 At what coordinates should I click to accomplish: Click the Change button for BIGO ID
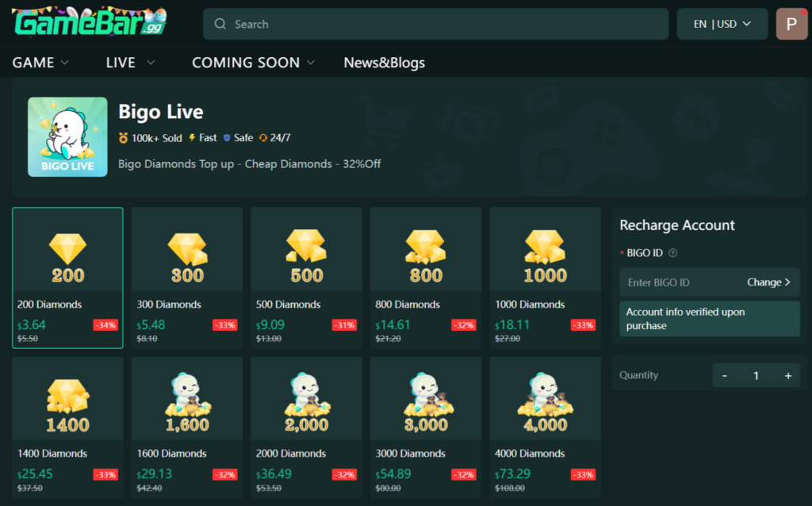768,282
